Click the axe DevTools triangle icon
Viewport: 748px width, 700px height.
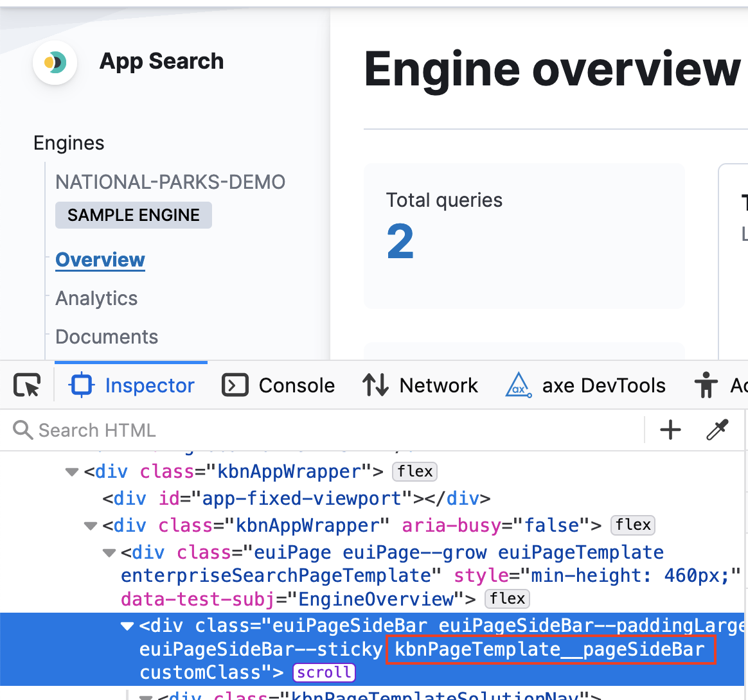(519, 385)
